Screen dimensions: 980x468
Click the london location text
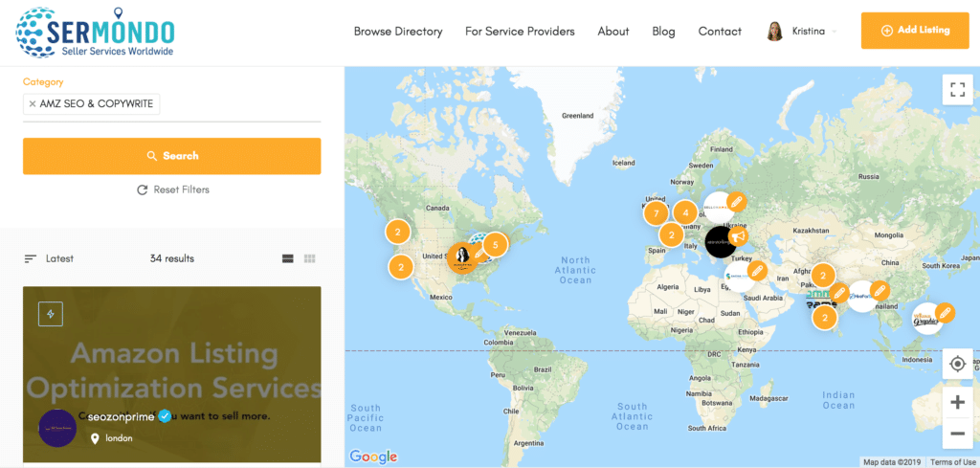119,438
